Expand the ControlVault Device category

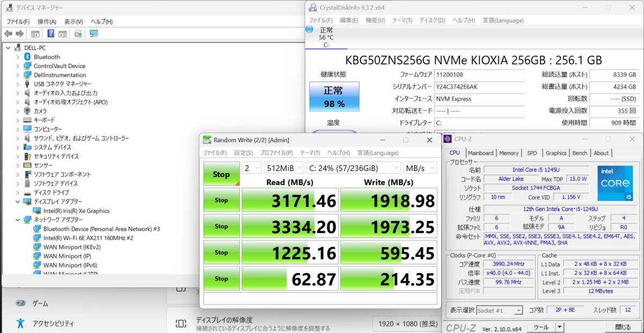coord(18,66)
